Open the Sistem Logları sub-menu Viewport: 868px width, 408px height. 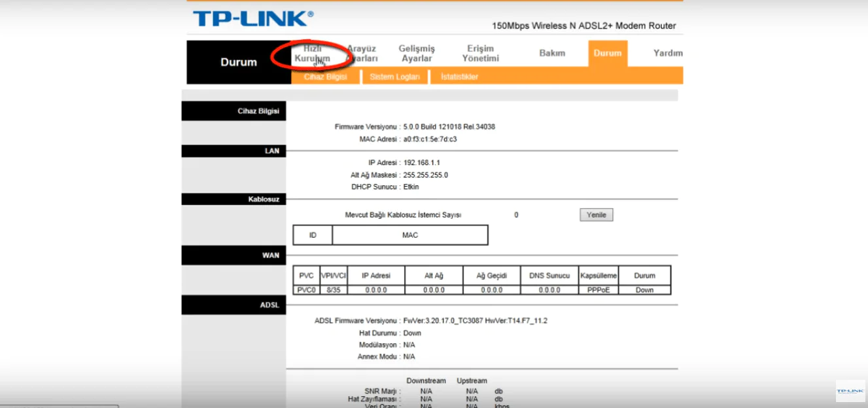click(394, 77)
